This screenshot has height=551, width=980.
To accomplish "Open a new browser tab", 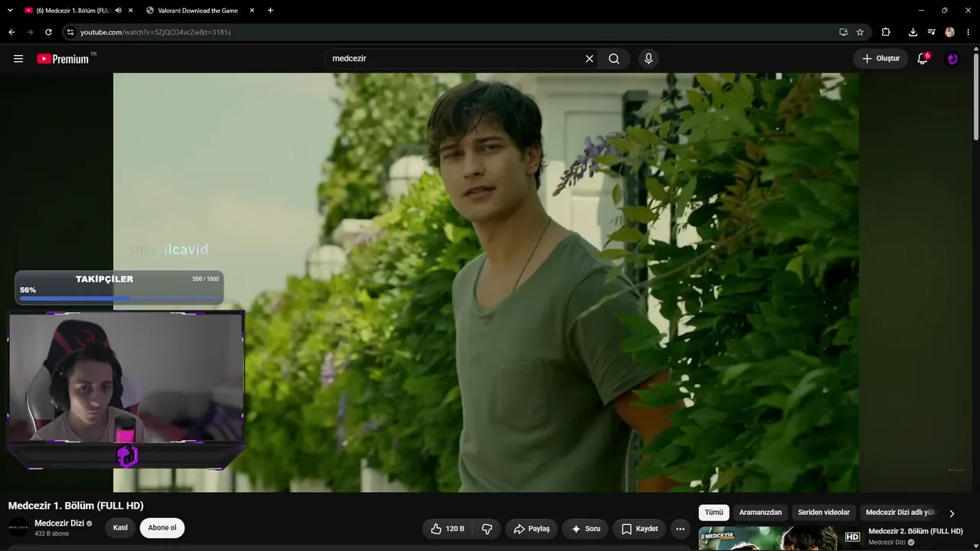I will tap(270, 11).
